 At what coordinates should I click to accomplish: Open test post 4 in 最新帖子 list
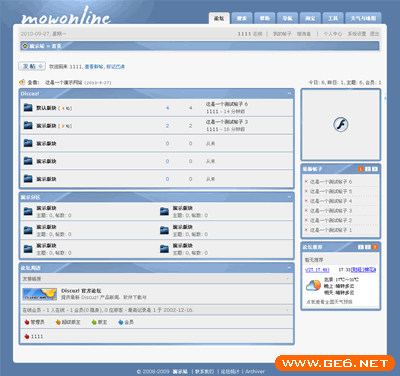(x=331, y=201)
